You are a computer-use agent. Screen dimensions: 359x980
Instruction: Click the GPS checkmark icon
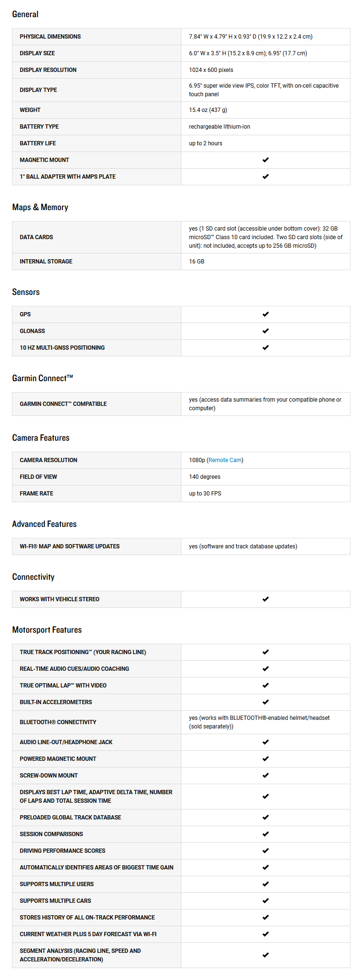[266, 314]
